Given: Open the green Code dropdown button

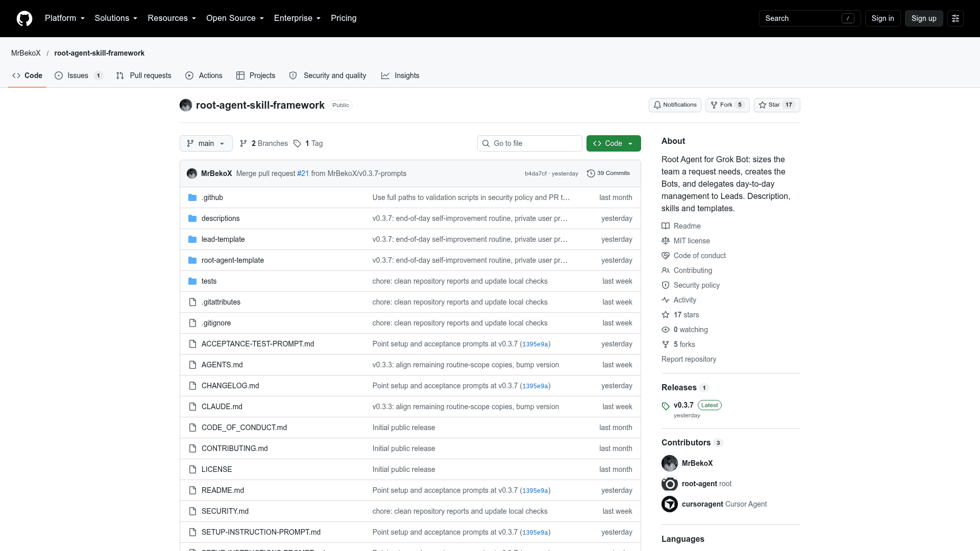Looking at the screenshot, I should point(614,143).
